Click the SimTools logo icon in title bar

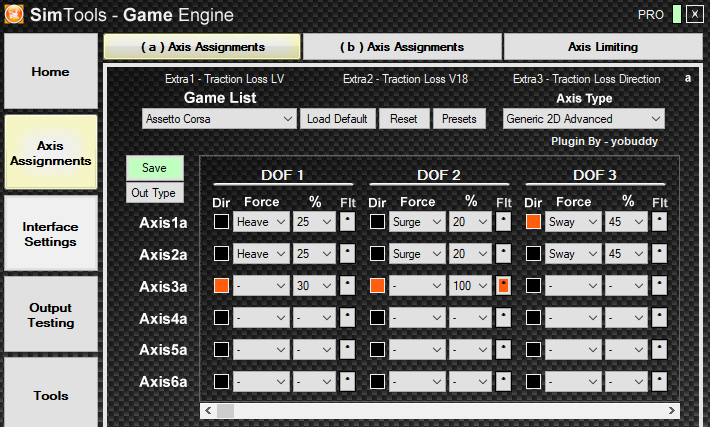click(15, 14)
